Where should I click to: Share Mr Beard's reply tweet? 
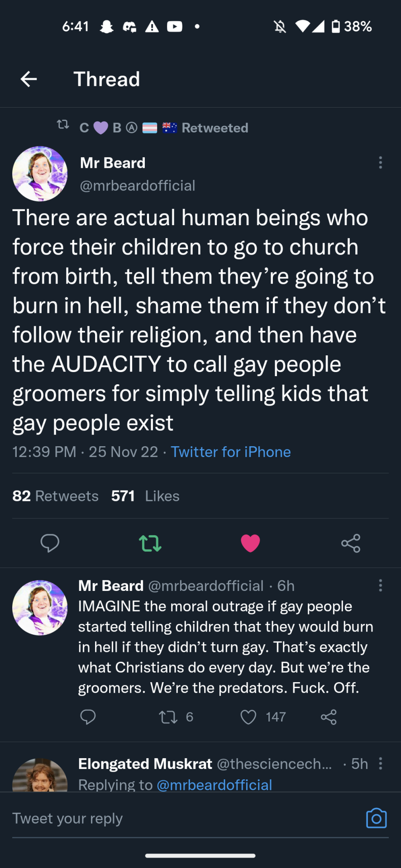pyautogui.click(x=329, y=717)
